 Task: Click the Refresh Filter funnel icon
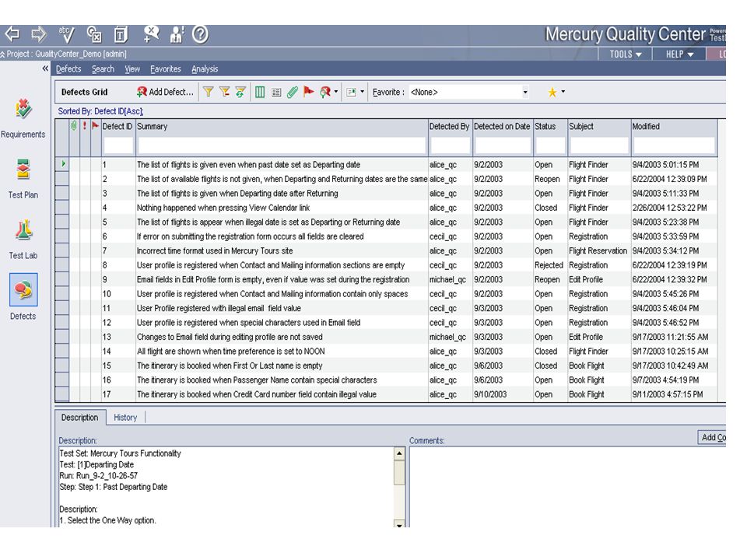pos(240,92)
